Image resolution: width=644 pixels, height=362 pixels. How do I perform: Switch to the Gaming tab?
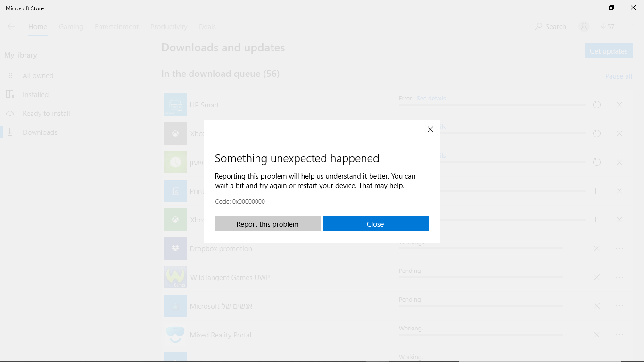[x=71, y=27]
